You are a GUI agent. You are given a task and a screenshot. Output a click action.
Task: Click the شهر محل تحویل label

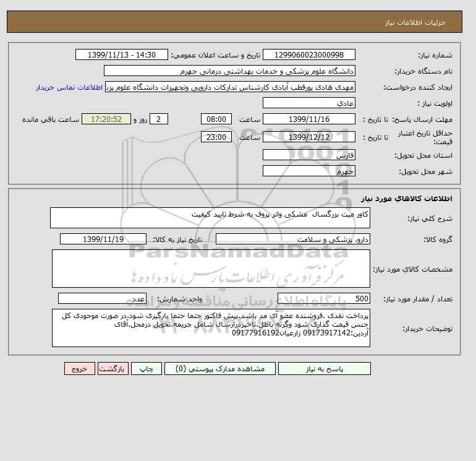(425, 171)
